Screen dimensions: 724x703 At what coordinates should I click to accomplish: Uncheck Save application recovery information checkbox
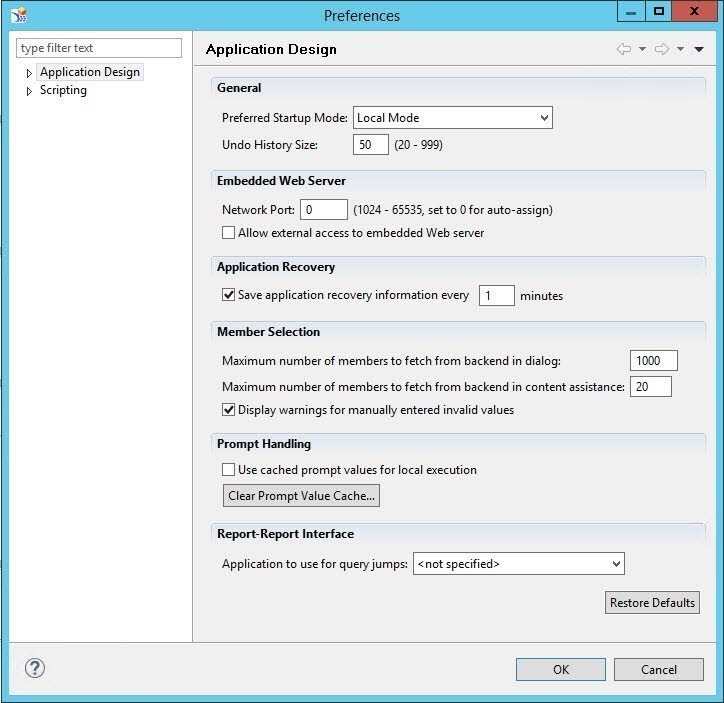(x=229, y=295)
